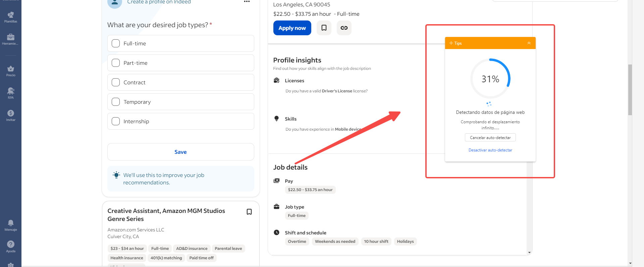Open Plantillas in the left sidebar

tap(11, 17)
